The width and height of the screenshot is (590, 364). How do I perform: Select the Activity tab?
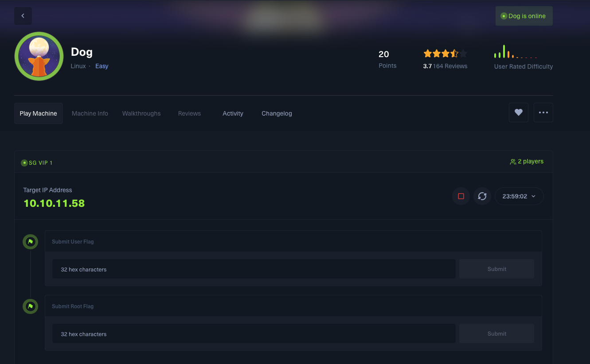233,113
